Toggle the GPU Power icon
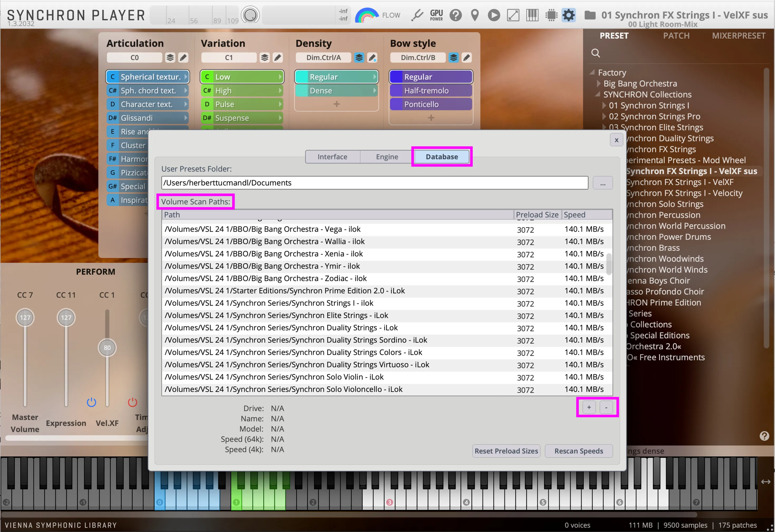 (437, 15)
